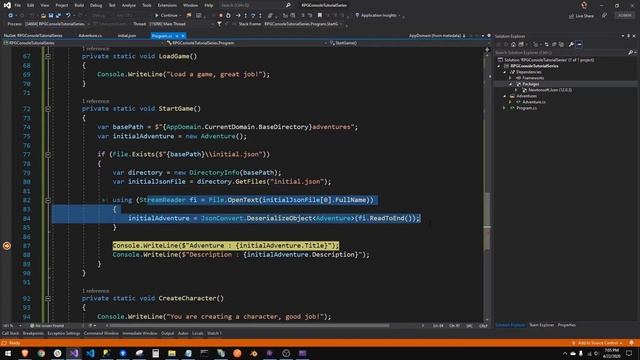This screenshot has height=360, width=640.
Task: Switch to the Adventure.cs tab
Action: [x=90, y=36]
